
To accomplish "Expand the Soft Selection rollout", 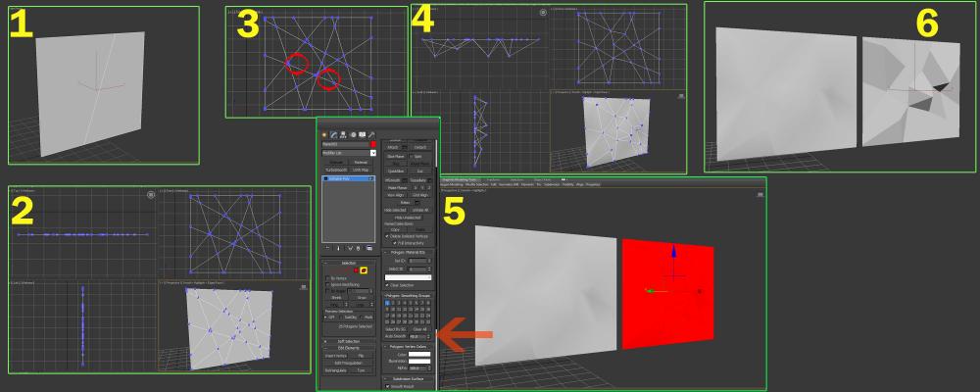I will point(348,341).
